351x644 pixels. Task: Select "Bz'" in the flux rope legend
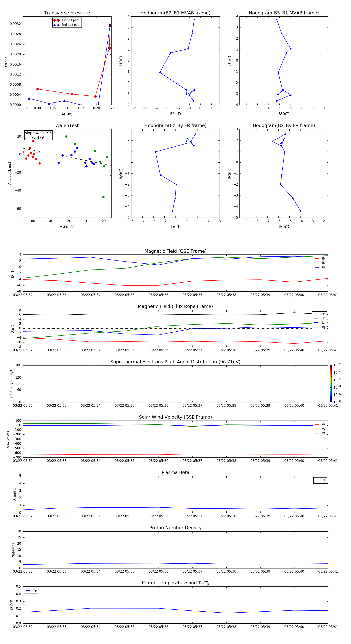(x=320, y=323)
